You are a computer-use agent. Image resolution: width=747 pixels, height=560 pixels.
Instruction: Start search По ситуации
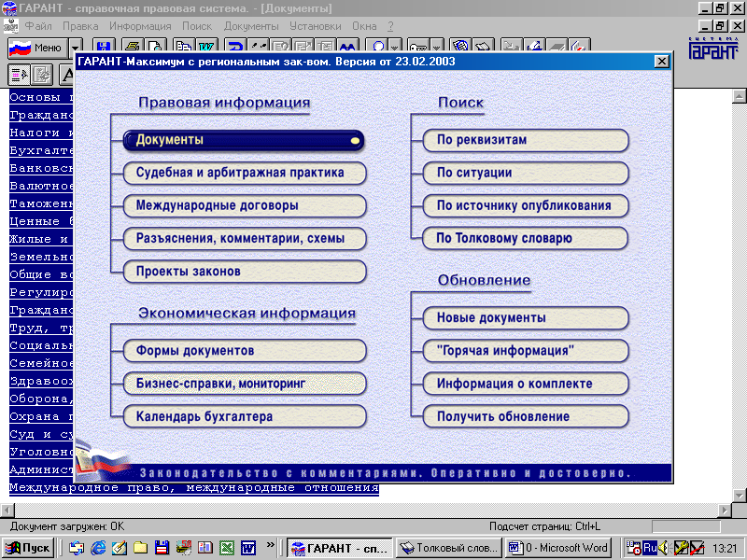(526, 173)
